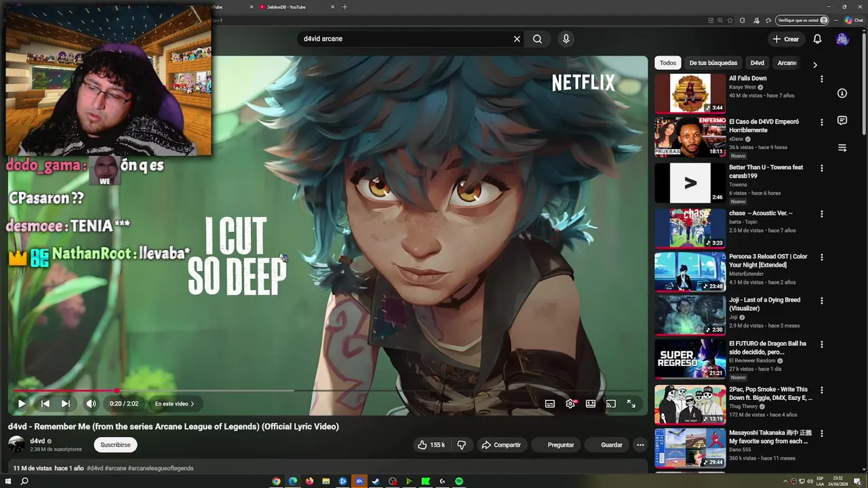The width and height of the screenshot is (868, 488).
Task: Open the player settings gear
Action: pyautogui.click(x=570, y=403)
